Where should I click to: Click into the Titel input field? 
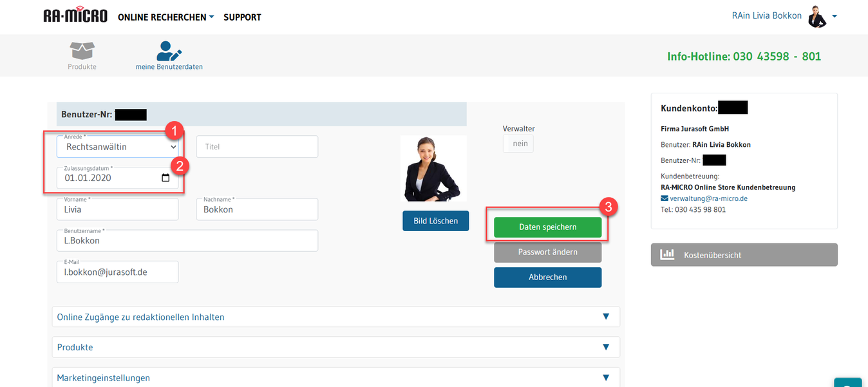(x=257, y=147)
